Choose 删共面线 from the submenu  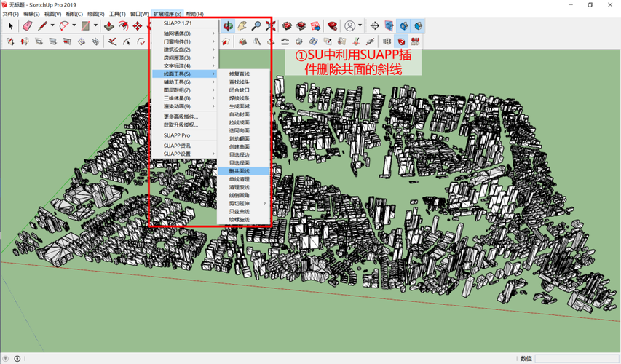(240, 171)
